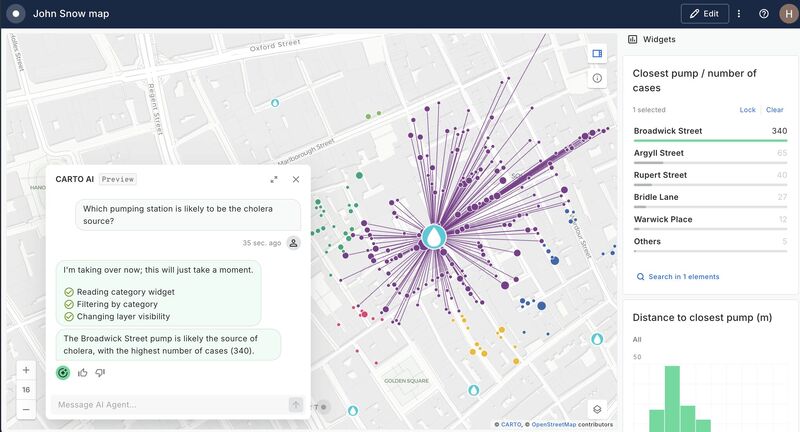Click the large blue case dot near Wardour Street

tap(555, 261)
